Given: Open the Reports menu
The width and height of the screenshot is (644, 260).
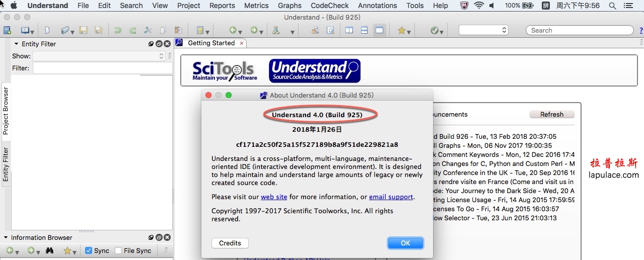Looking at the screenshot, I should [222, 6].
